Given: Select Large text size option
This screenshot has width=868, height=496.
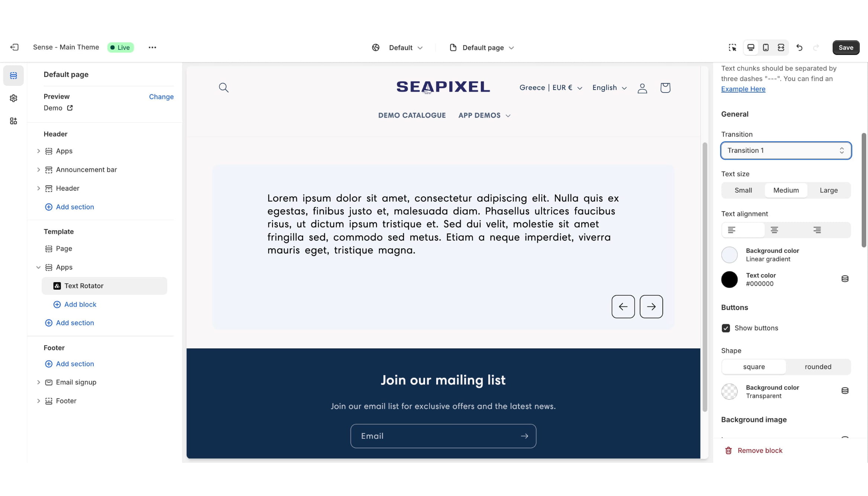Looking at the screenshot, I should pyautogui.click(x=829, y=190).
